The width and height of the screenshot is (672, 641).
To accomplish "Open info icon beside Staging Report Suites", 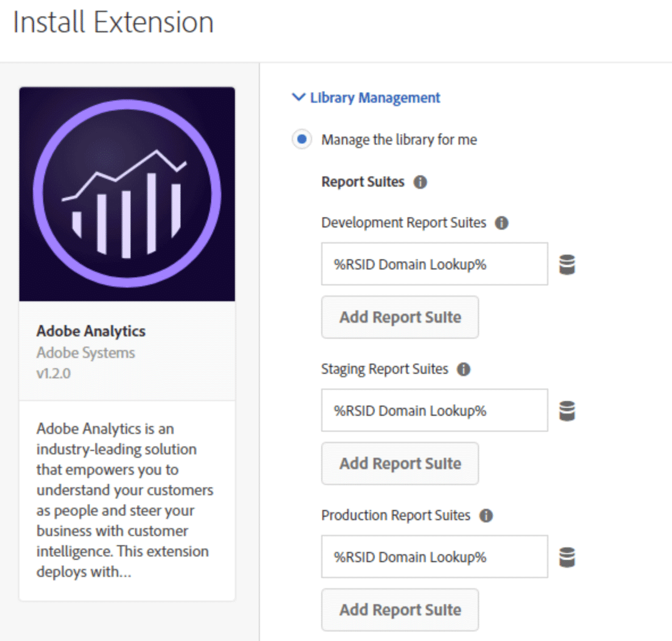I will [x=463, y=369].
